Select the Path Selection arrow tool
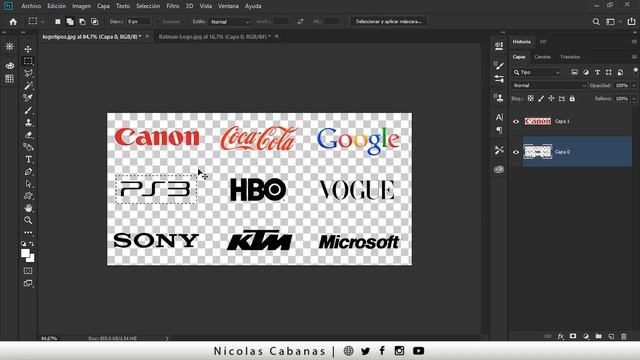Viewport: 640px width, 360px height. 28,184
